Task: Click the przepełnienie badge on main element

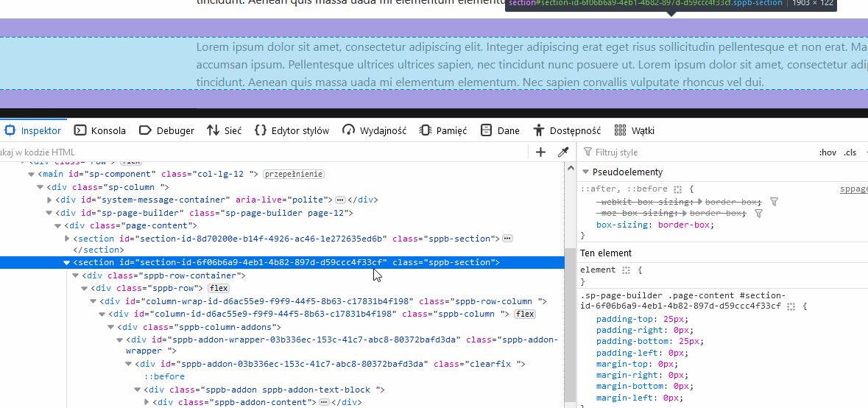Action: click(x=294, y=175)
